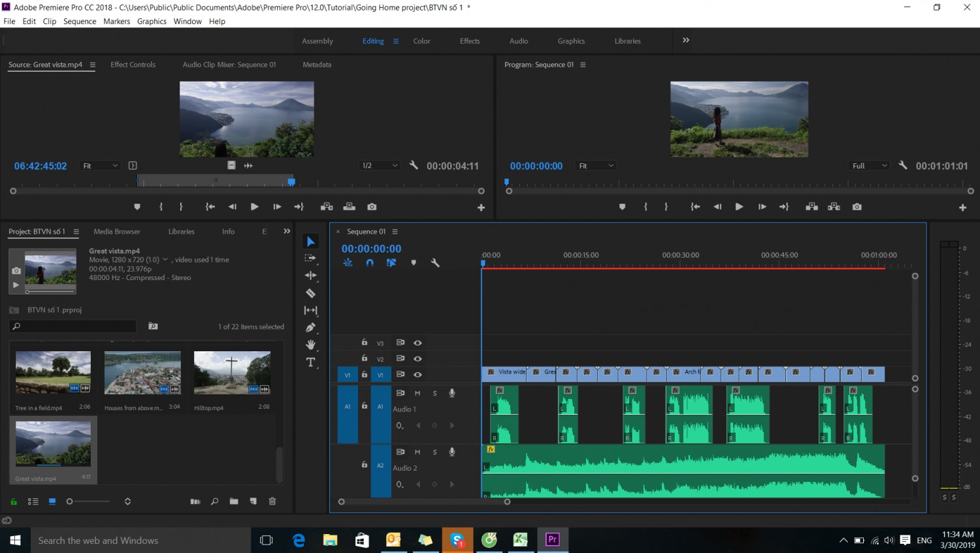This screenshot has height=553, width=980.
Task: Delete selected item with trash icon
Action: coord(272,501)
